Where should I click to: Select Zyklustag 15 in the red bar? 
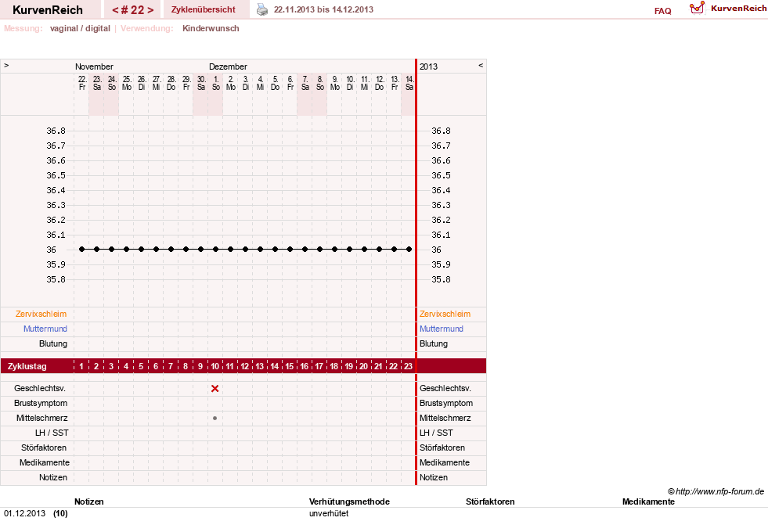pyautogui.click(x=290, y=367)
